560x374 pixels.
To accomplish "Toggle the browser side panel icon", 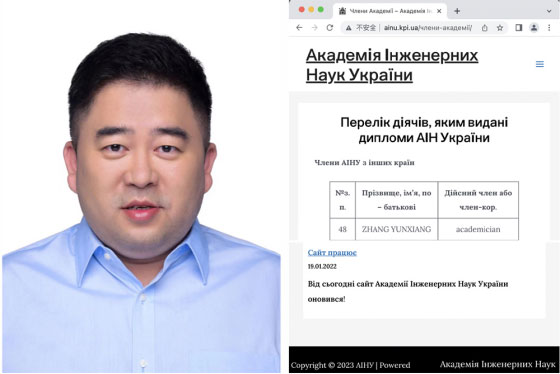I will tap(519, 28).
